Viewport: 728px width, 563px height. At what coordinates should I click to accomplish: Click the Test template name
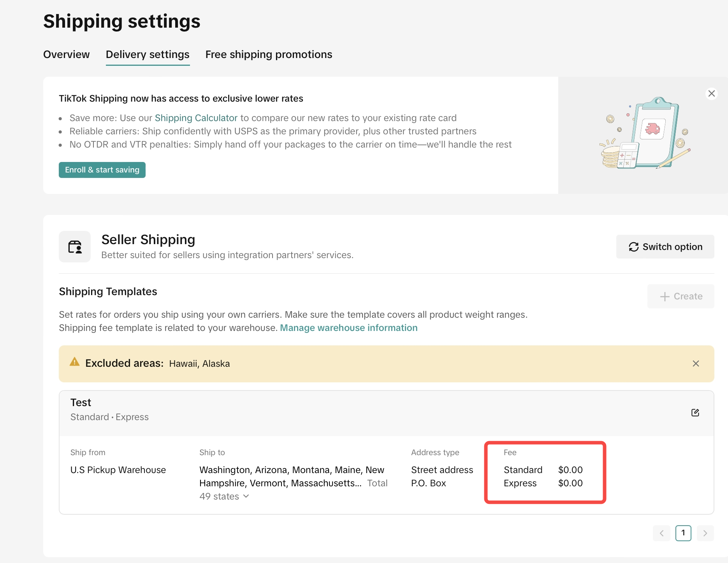tap(81, 403)
